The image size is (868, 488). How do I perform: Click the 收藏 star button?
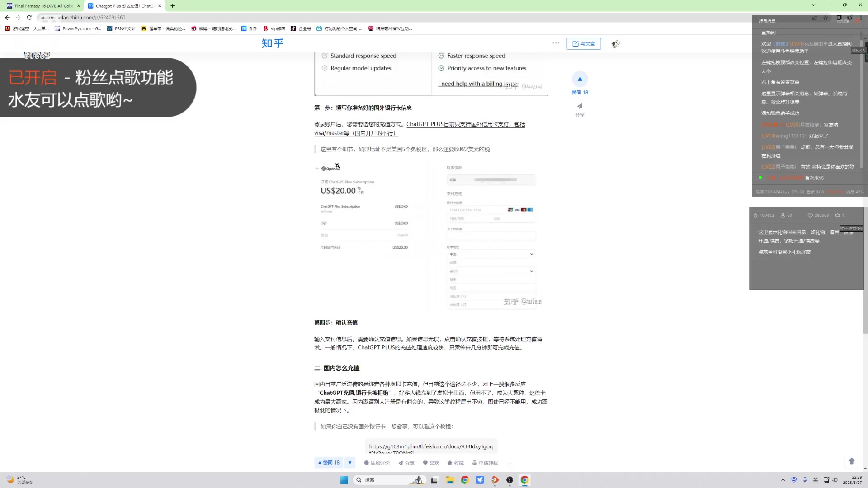(x=456, y=463)
